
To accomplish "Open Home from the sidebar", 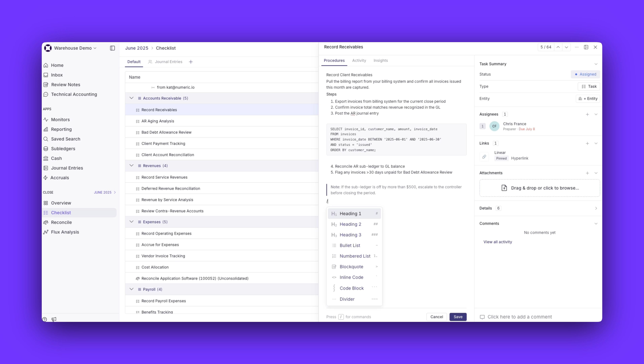I will [x=57, y=65].
